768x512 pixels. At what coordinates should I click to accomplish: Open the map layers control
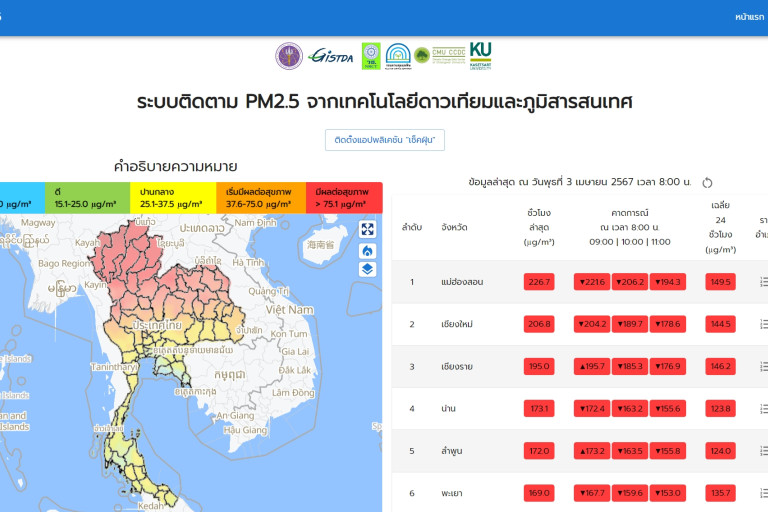367,269
